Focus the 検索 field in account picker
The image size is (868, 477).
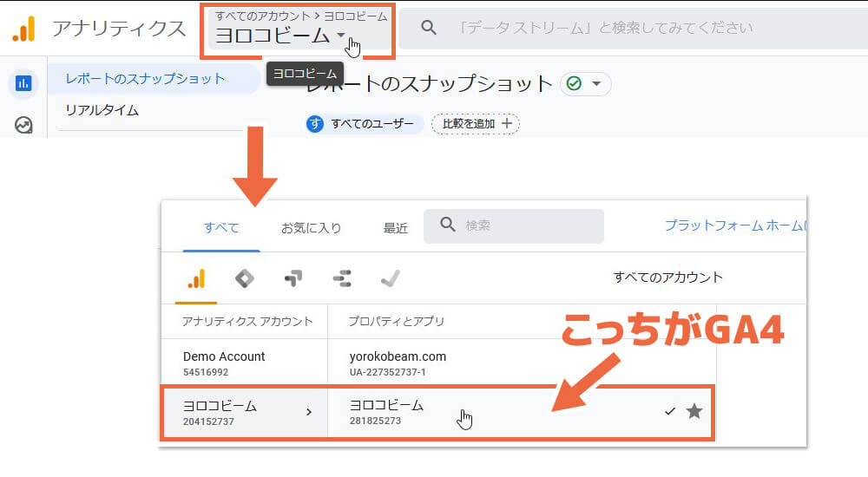pos(514,225)
